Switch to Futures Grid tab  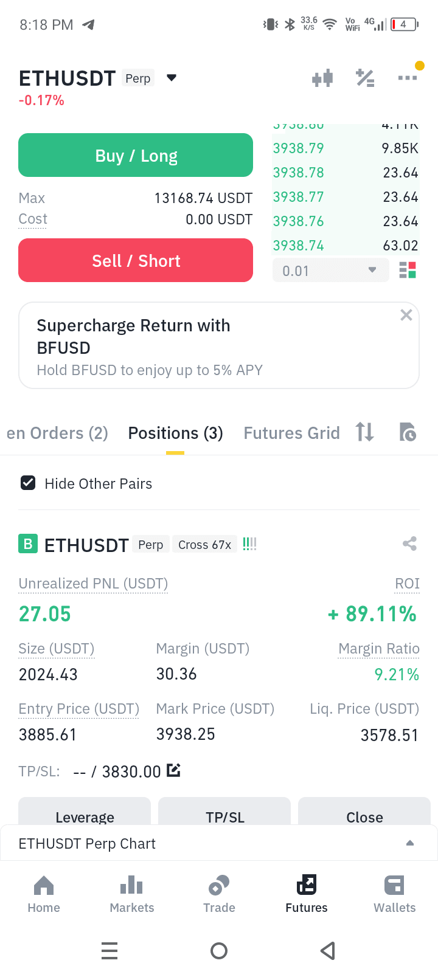coord(291,433)
